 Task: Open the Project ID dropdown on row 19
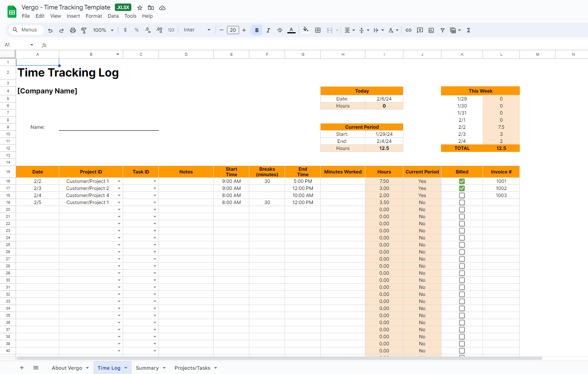(x=119, y=202)
